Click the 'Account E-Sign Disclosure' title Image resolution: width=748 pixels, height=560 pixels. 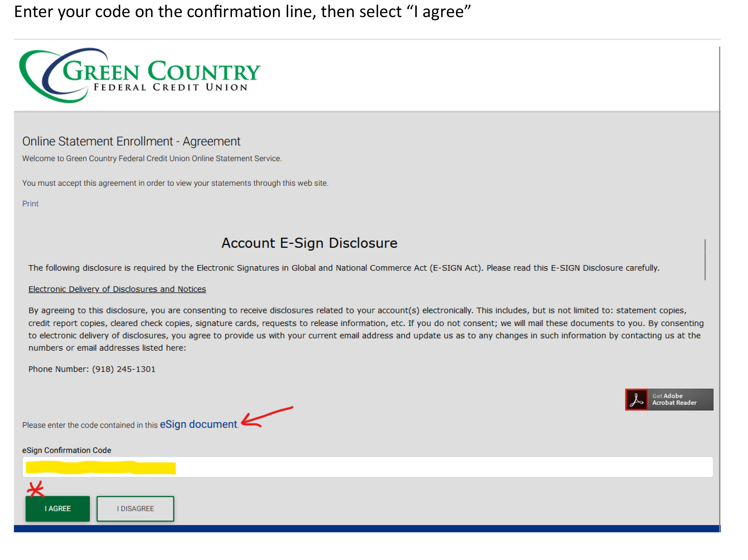coord(309,243)
